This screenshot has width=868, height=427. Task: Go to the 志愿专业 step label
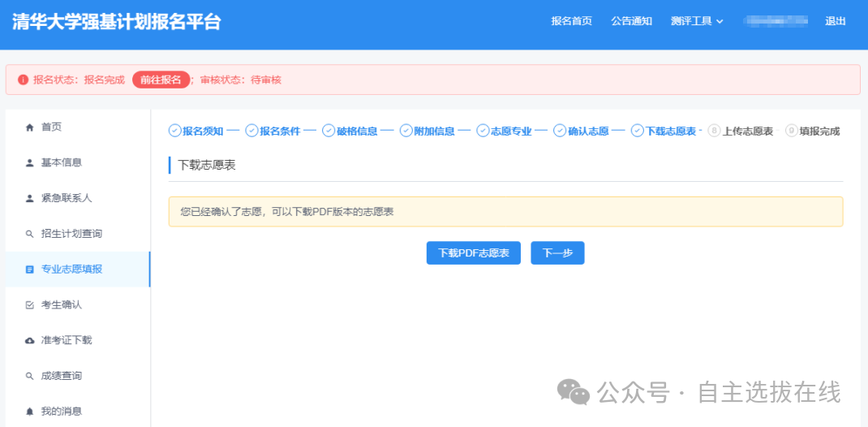click(x=512, y=132)
